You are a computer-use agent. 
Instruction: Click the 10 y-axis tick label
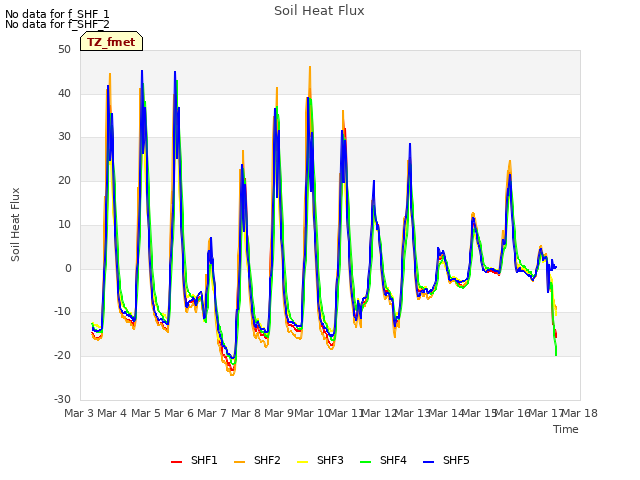coord(64,224)
